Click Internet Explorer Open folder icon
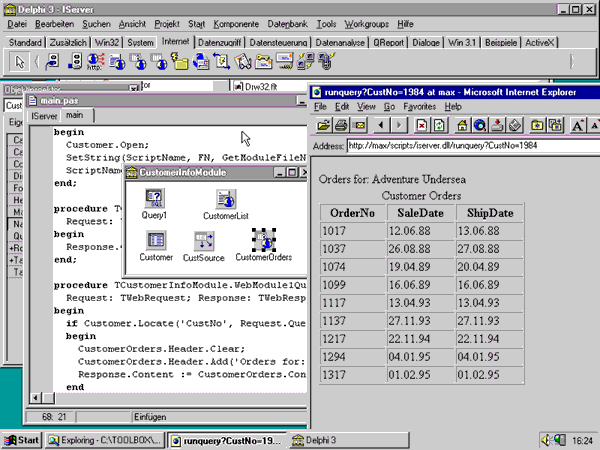Image resolution: width=600 pixels, height=450 pixels. [x=324, y=125]
